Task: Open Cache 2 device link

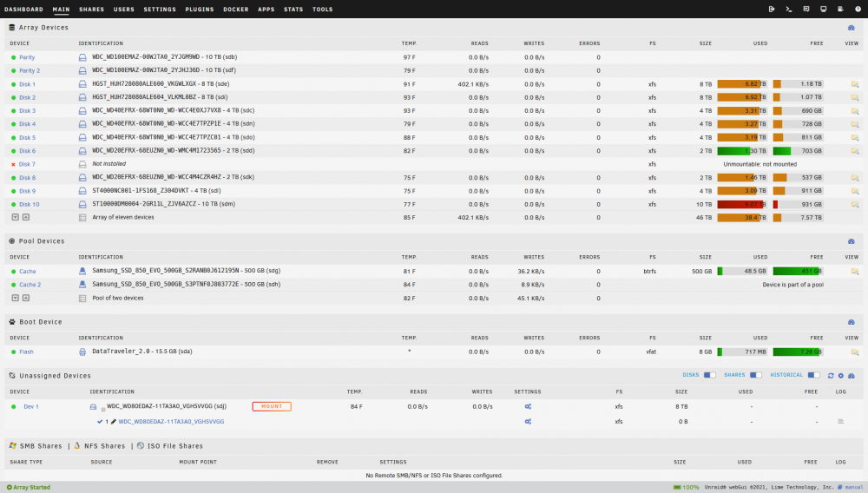Action: pos(30,285)
